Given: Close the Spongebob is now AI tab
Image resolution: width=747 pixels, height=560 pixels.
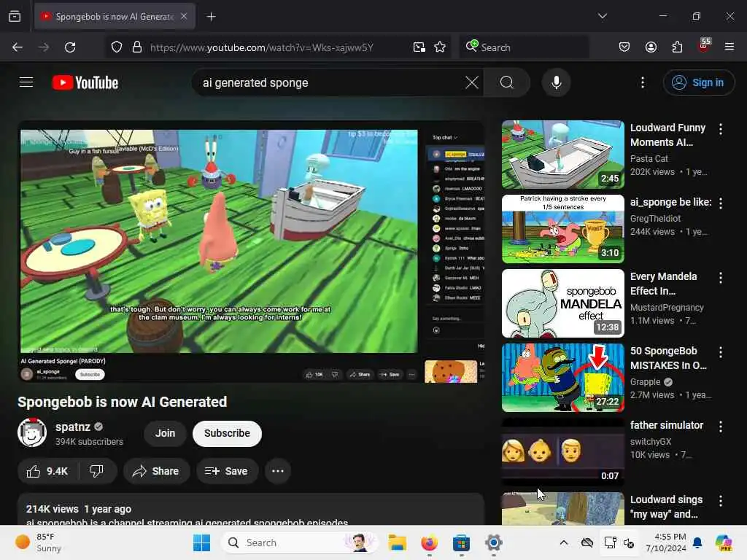Looking at the screenshot, I should (184, 16).
